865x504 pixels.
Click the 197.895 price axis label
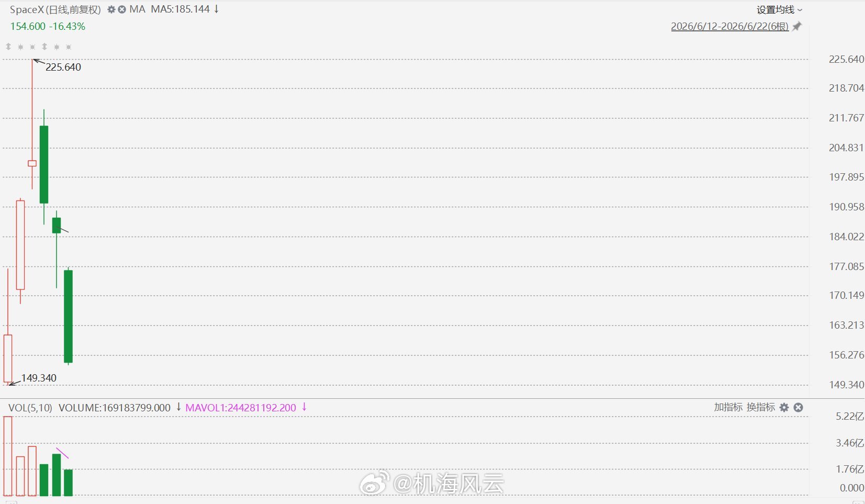[846, 177]
